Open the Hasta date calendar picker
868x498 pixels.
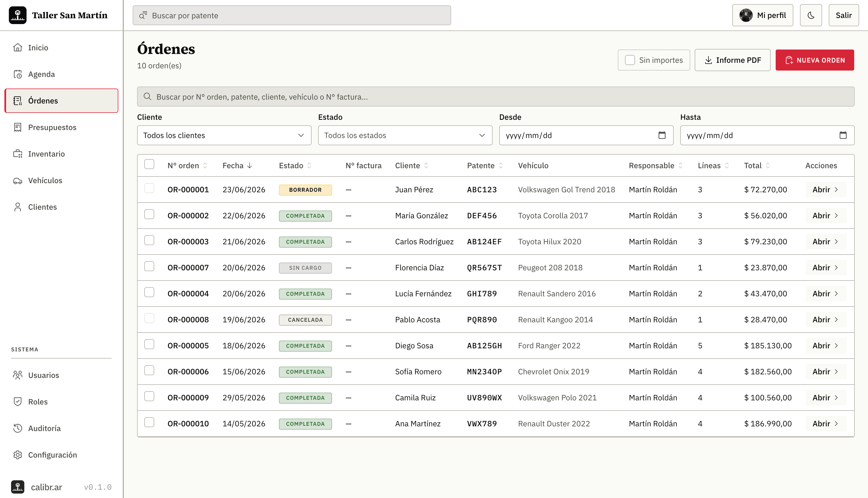click(x=843, y=135)
